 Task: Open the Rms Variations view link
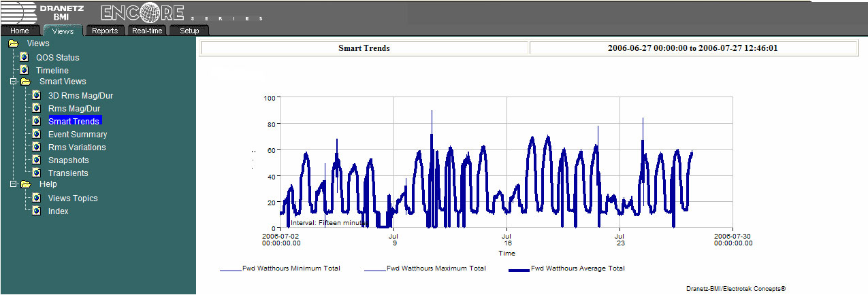click(77, 147)
